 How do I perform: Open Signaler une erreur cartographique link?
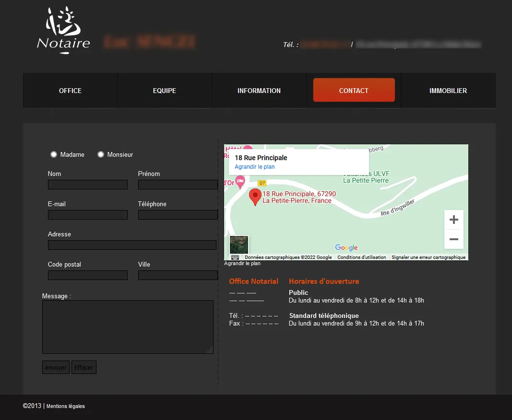pos(429,257)
